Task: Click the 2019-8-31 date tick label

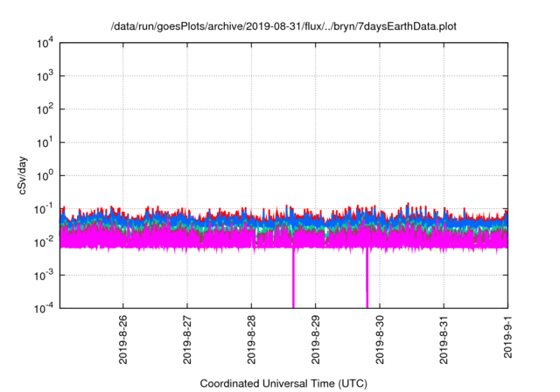Action: pyautogui.click(x=444, y=339)
